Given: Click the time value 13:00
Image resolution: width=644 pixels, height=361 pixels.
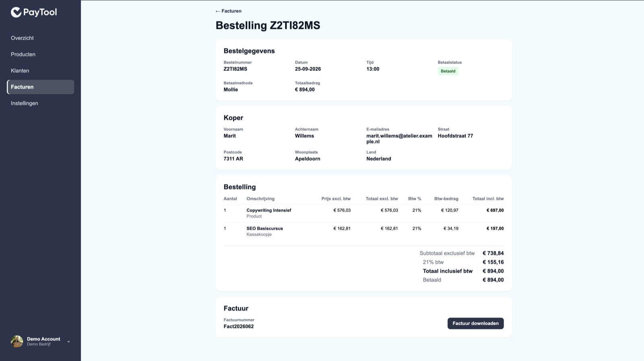Looking at the screenshot, I should (373, 69).
